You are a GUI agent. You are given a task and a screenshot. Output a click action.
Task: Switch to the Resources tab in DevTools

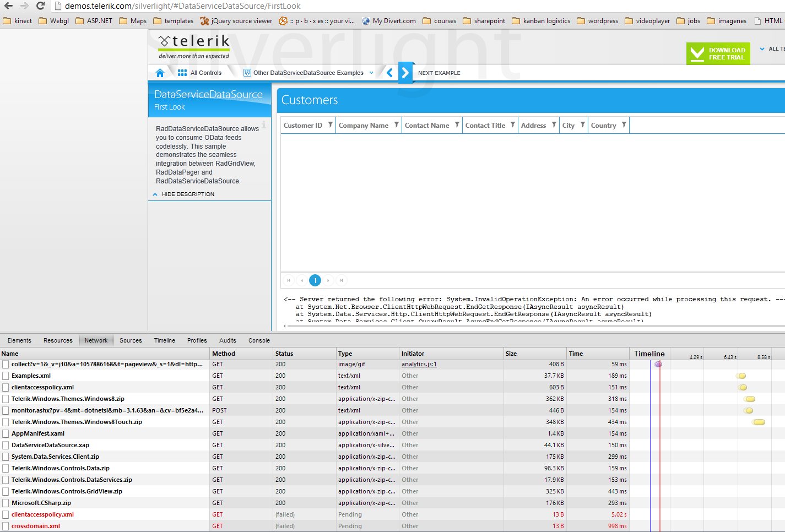58,340
